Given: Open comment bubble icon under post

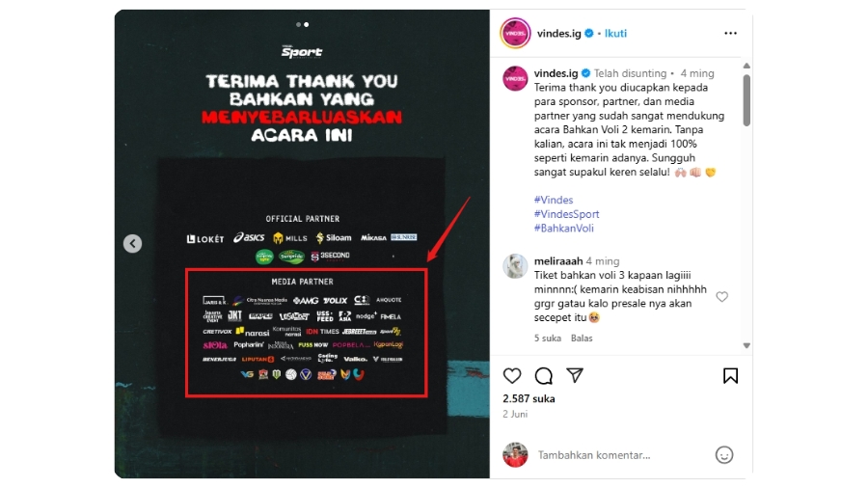Looking at the screenshot, I should point(544,376).
